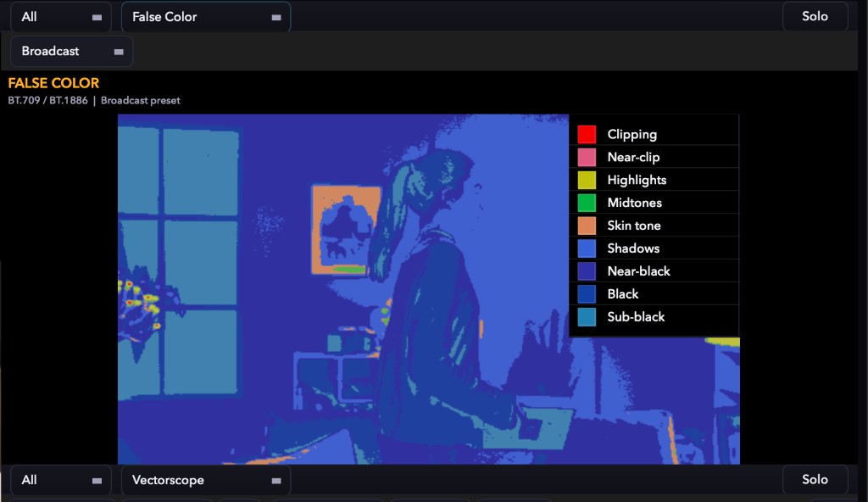This screenshot has height=502, width=868.
Task: Open the False Color scope type dropdown
Action: 206,17
